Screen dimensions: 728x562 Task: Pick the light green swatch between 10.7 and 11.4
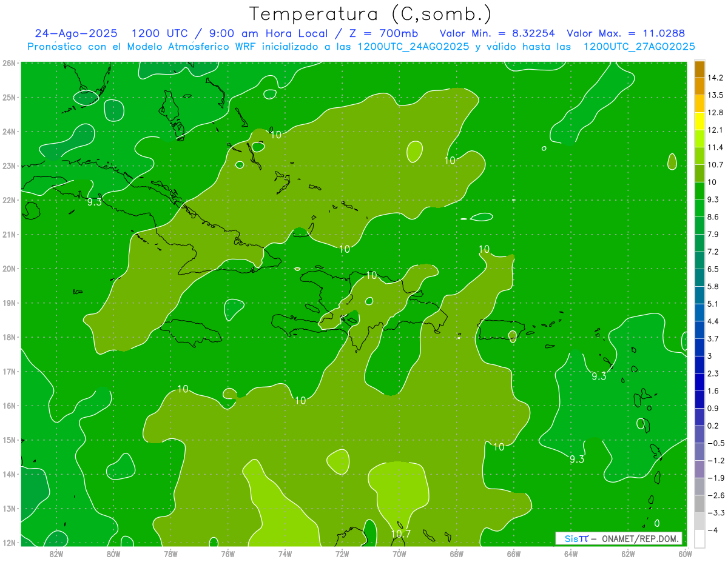tap(700, 156)
